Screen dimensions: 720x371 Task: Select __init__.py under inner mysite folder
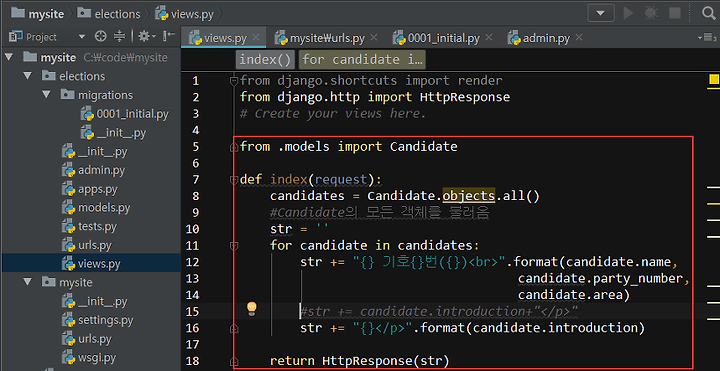point(94,301)
